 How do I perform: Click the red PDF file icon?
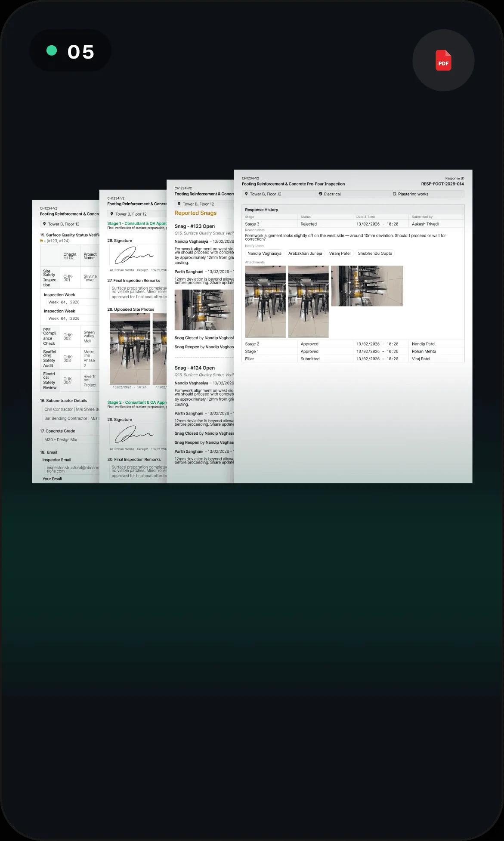(x=443, y=60)
